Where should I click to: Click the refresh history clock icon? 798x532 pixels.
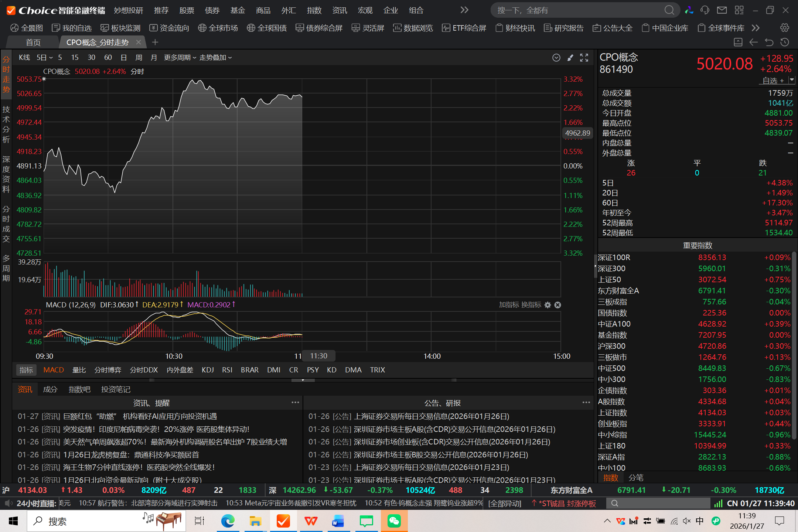click(x=785, y=42)
